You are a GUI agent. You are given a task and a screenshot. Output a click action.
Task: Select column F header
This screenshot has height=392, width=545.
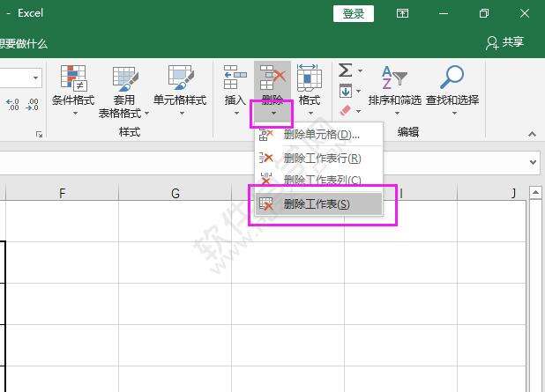(63, 193)
